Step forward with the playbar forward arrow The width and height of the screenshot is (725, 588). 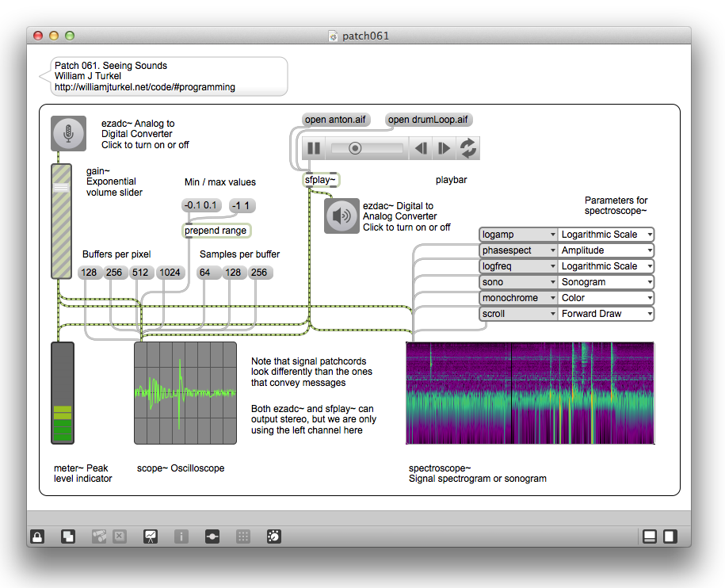point(444,148)
